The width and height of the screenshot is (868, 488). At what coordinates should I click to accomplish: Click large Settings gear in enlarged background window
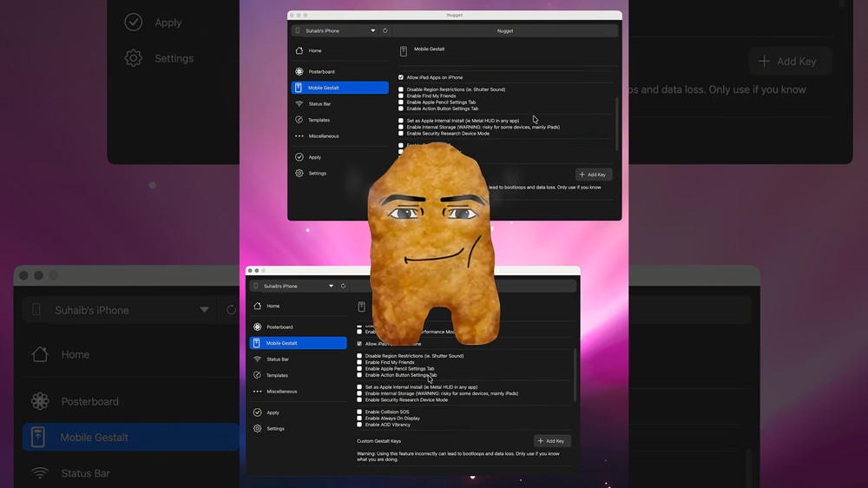click(x=134, y=57)
